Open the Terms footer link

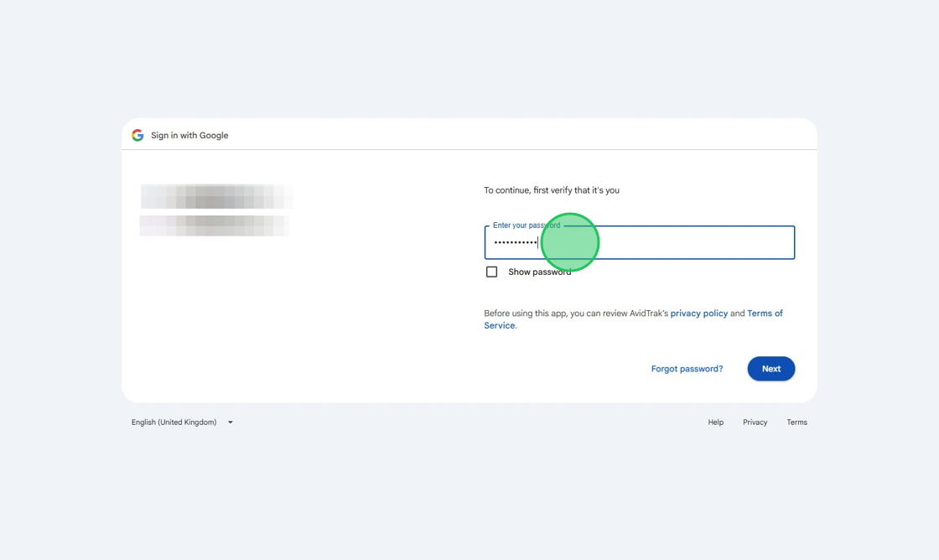[796, 423]
